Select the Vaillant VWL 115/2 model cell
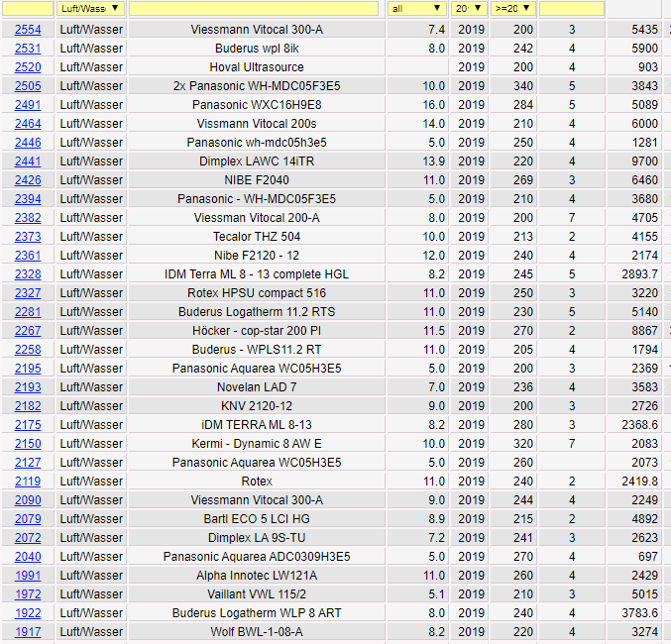The image size is (671, 644). click(257, 594)
